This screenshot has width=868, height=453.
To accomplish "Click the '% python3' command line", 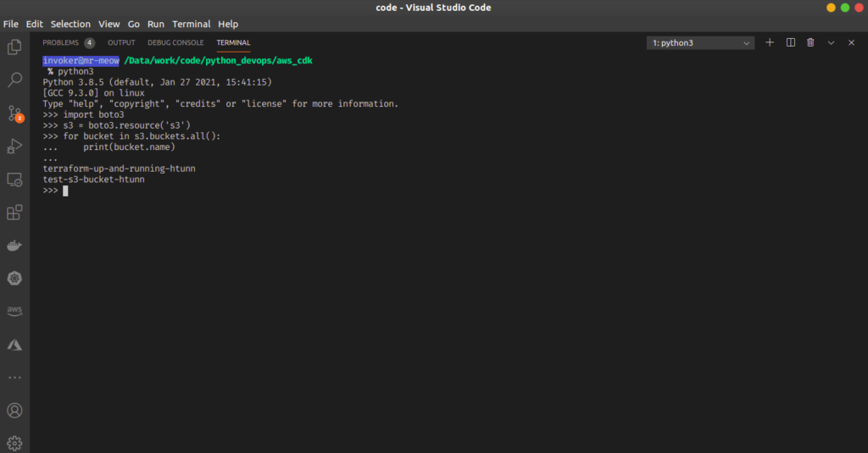I will pyautogui.click(x=70, y=71).
